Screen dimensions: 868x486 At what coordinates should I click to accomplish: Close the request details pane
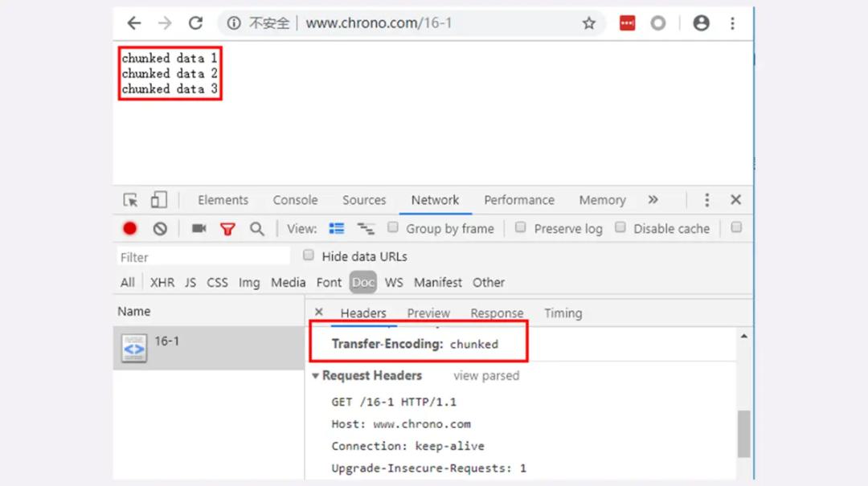[319, 312]
